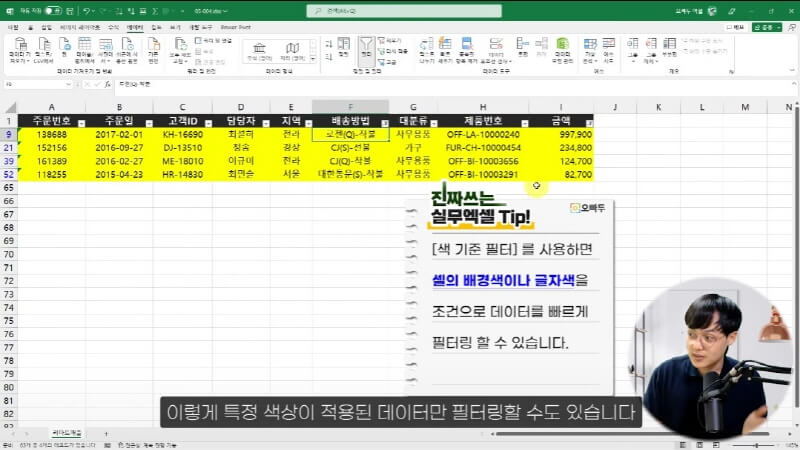The height and width of the screenshot is (450, 800).
Task: Open filter dropdown for 주문일 column
Action: tap(149, 123)
